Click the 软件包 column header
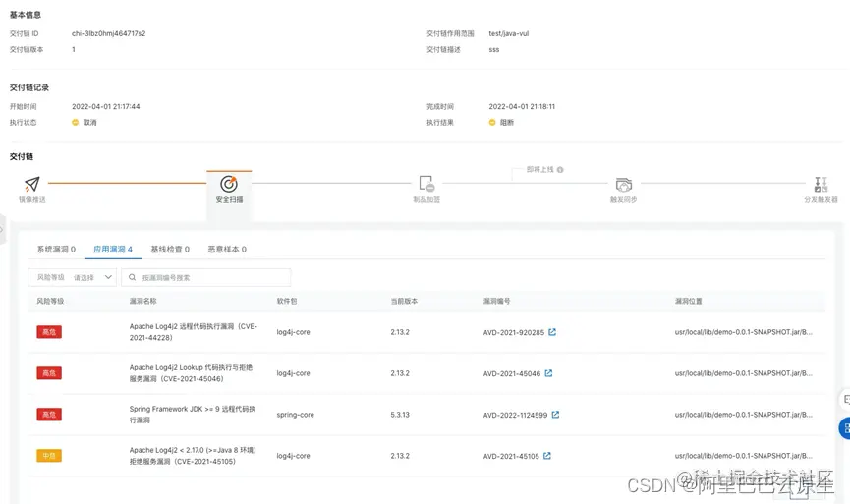This screenshot has width=850, height=504. coord(287,301)
